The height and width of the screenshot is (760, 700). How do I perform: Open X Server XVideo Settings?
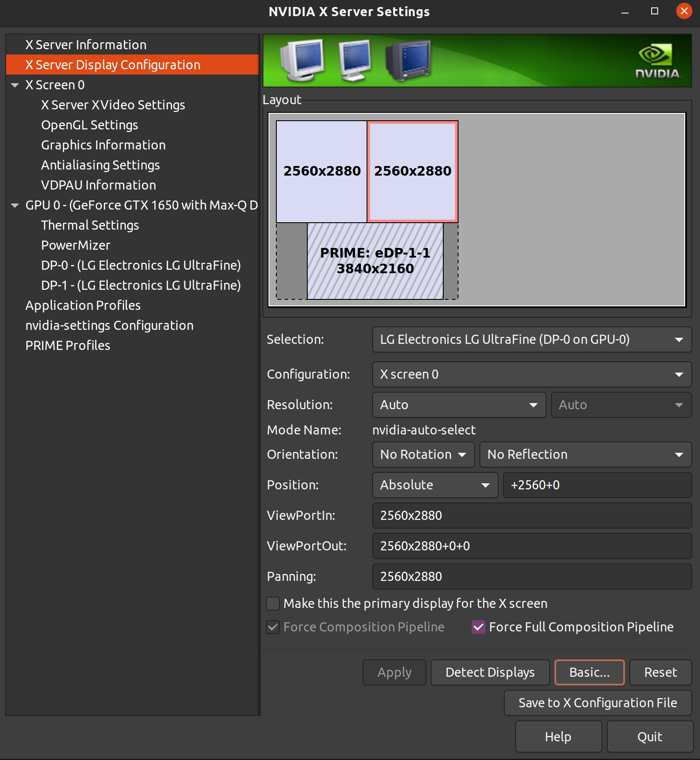click(x=113, y=105)
